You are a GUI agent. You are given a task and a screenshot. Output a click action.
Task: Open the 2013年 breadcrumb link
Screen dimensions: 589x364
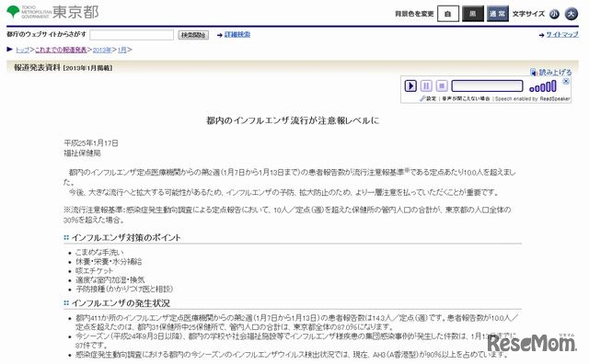coord(102,50)
